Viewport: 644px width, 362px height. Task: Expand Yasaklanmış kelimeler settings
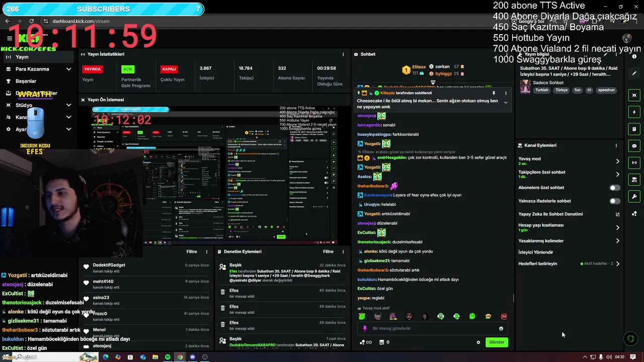click(618, 241)
